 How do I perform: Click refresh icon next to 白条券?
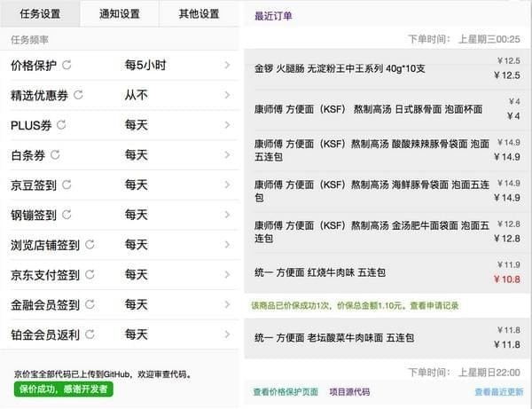tap(56, 155)
